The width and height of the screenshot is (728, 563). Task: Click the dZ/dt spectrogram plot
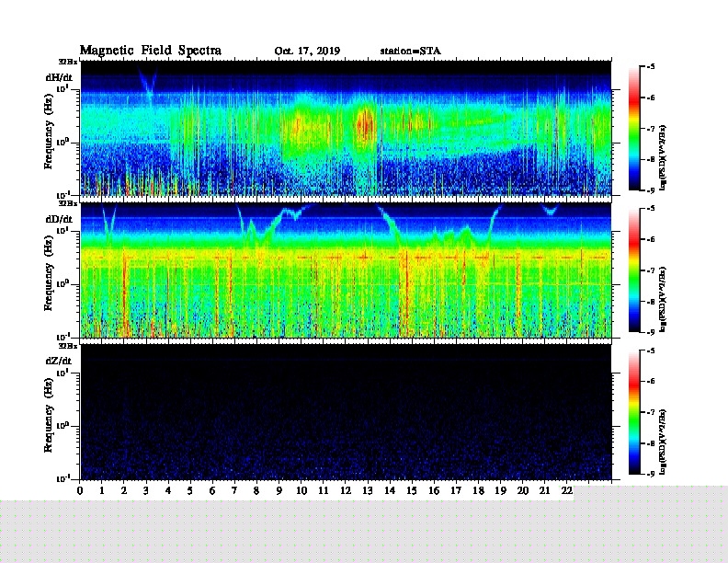[x=346, y=411]
